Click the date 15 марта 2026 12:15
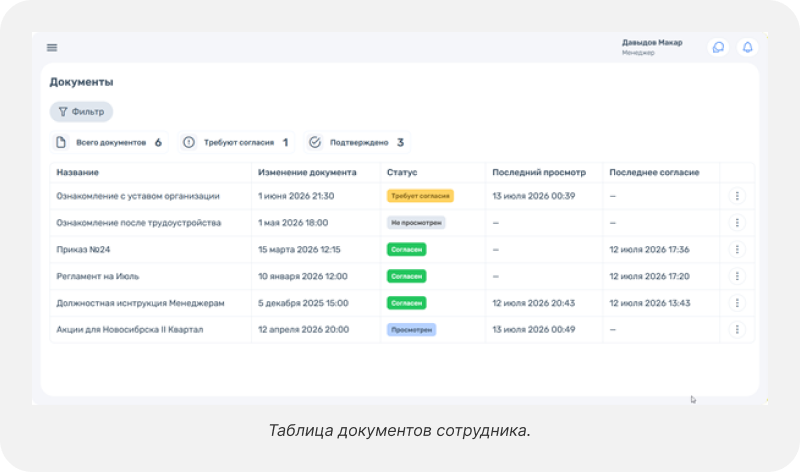This screenshot has width=800, height=472. pos(299,250)
